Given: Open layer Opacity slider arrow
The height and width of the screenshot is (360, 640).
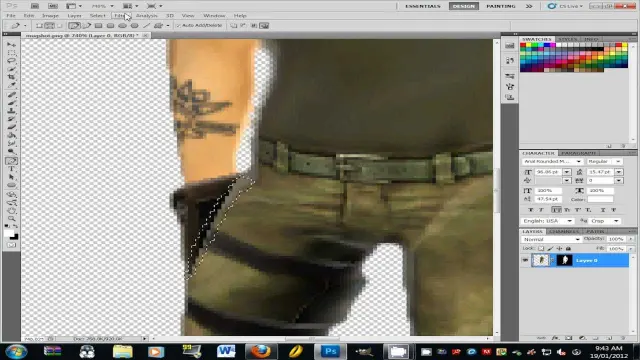Looking at the screenshot, I should pyautogui.click(x=631, y=239).
